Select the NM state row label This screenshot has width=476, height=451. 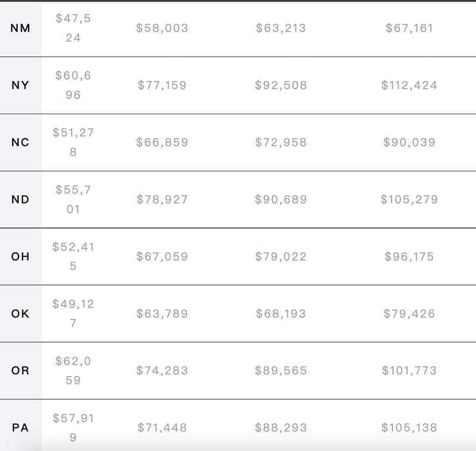pos(20,28)
